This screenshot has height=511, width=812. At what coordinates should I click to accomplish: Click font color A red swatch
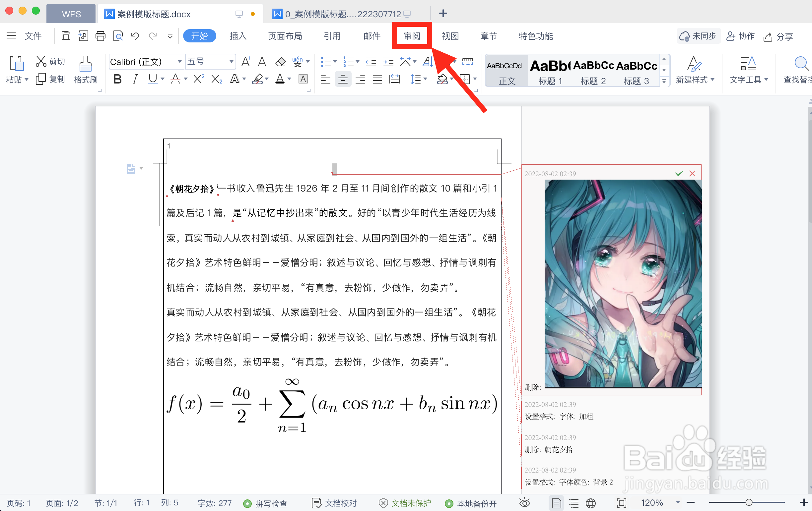[x=175, y=79]
